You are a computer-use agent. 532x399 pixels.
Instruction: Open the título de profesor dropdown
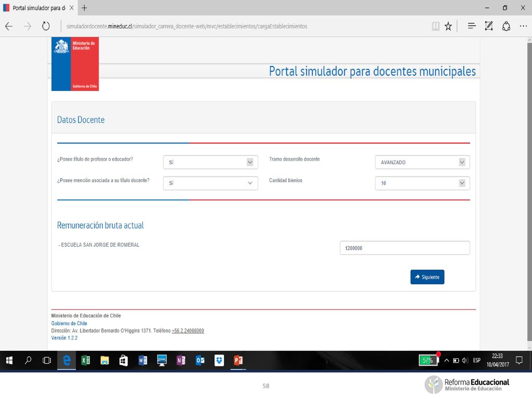[210, 162]
